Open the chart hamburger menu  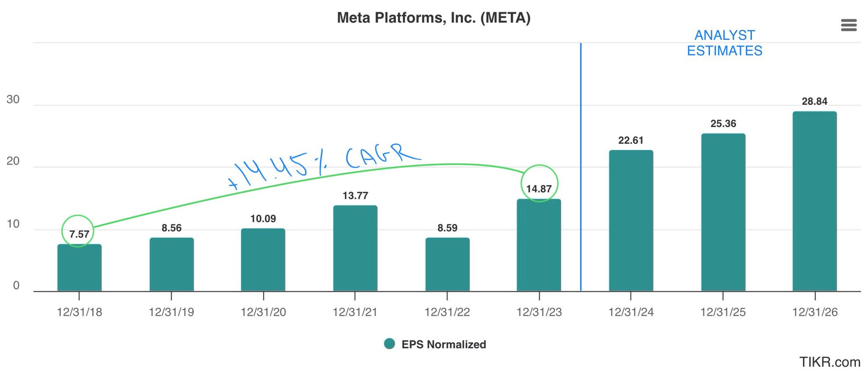[x=849, y=25]
